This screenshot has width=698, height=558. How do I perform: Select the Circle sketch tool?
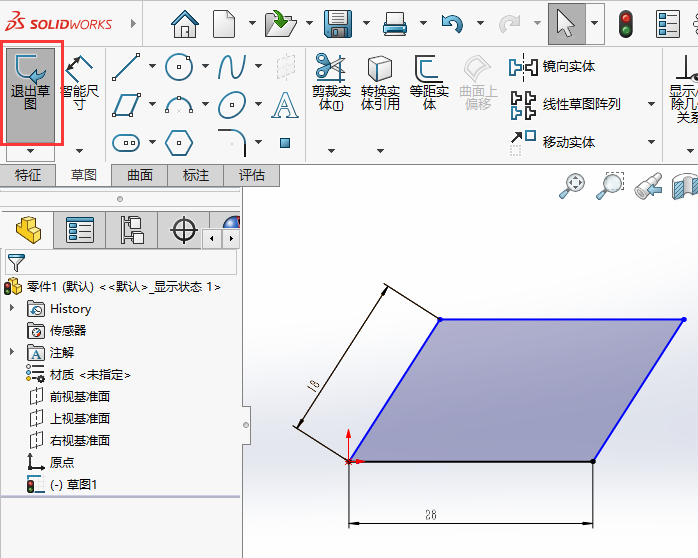click(179, 67)
